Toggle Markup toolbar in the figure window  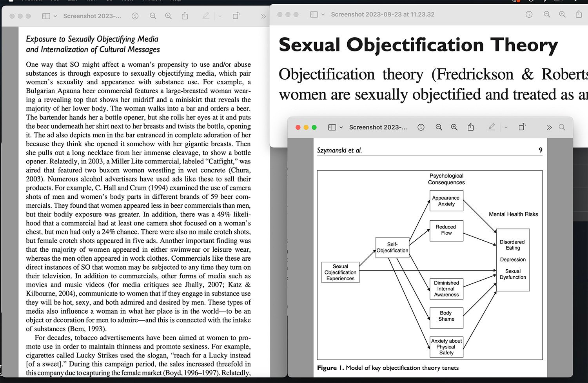(492, 127)
